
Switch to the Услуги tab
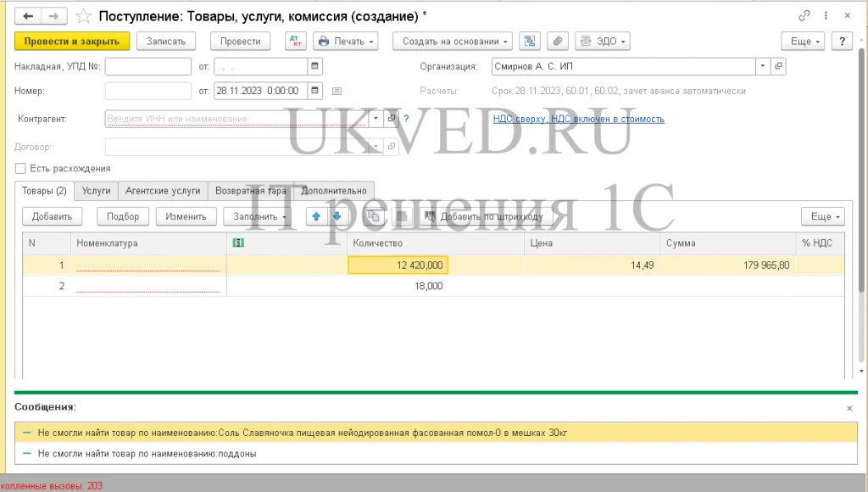[x=97, y=191]
